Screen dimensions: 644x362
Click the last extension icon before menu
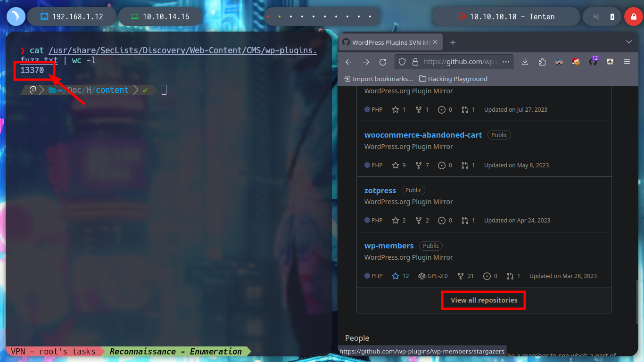(x=610, y=62)
